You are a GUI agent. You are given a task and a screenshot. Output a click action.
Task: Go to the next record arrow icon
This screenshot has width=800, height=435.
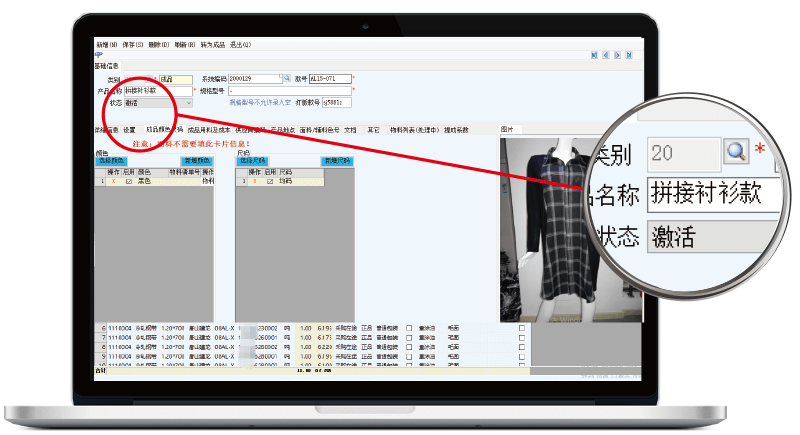tap(617, 55)
